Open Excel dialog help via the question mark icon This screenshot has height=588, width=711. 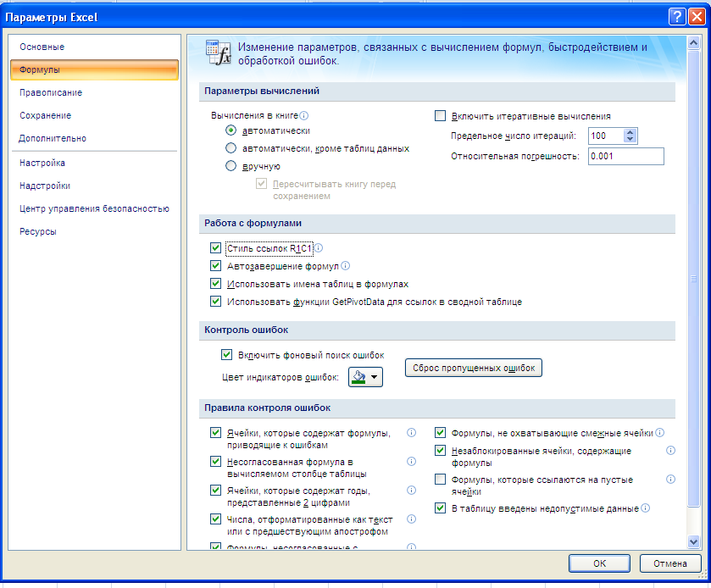(x=675, y=14)
